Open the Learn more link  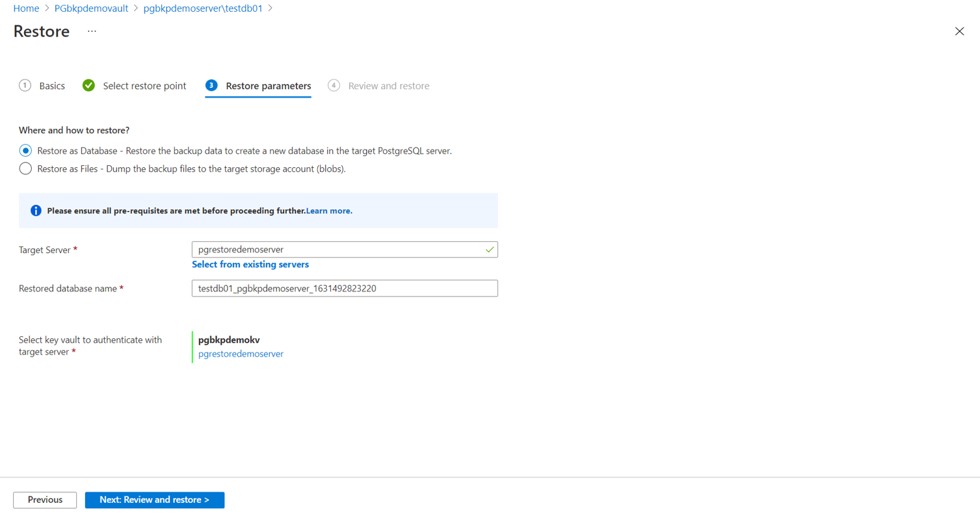tap(329, 210)
